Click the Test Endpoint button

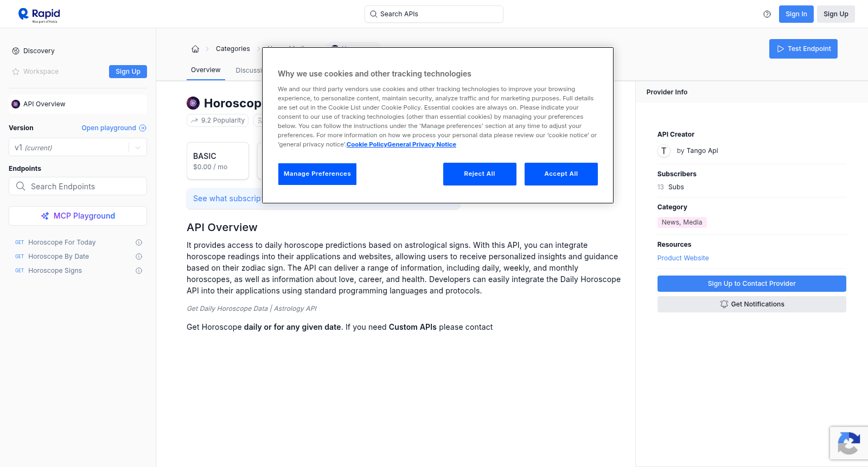tap(803, 49)
